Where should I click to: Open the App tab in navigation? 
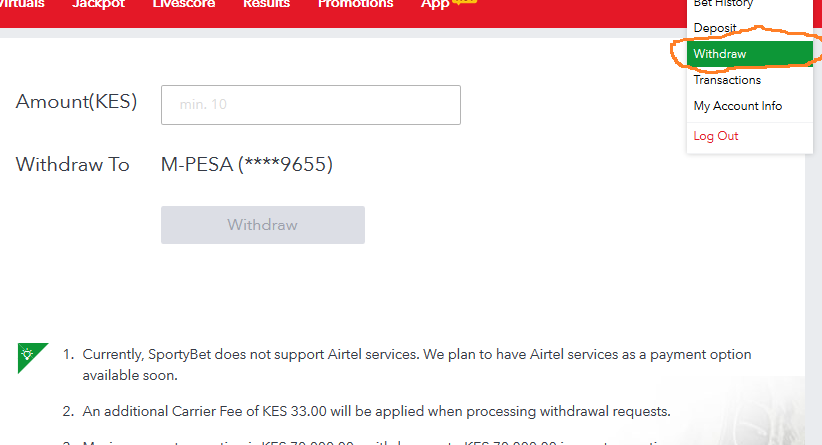pyautogui.click(x=435, y=4)
